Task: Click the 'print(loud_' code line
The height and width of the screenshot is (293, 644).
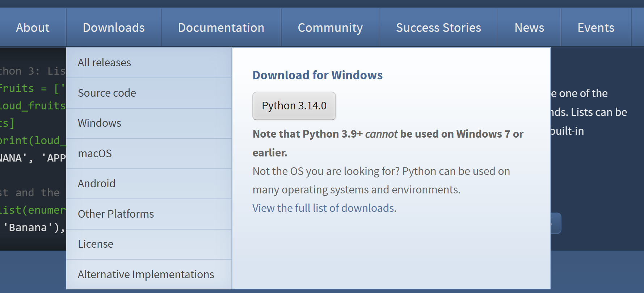Action: 33,141
